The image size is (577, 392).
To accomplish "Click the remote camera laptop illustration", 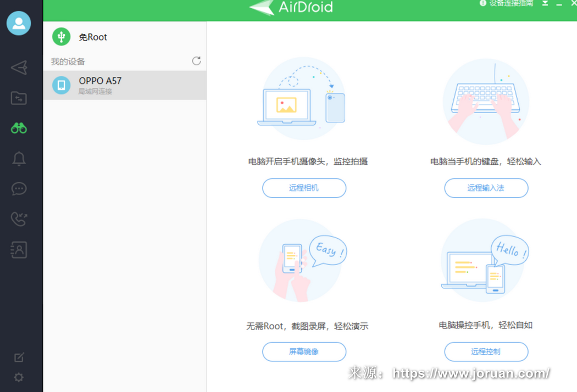I will pyautogui.click(x=286, y=106).
